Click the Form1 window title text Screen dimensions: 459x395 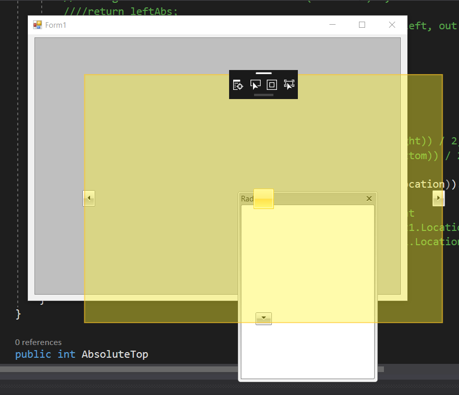[56, 25]
